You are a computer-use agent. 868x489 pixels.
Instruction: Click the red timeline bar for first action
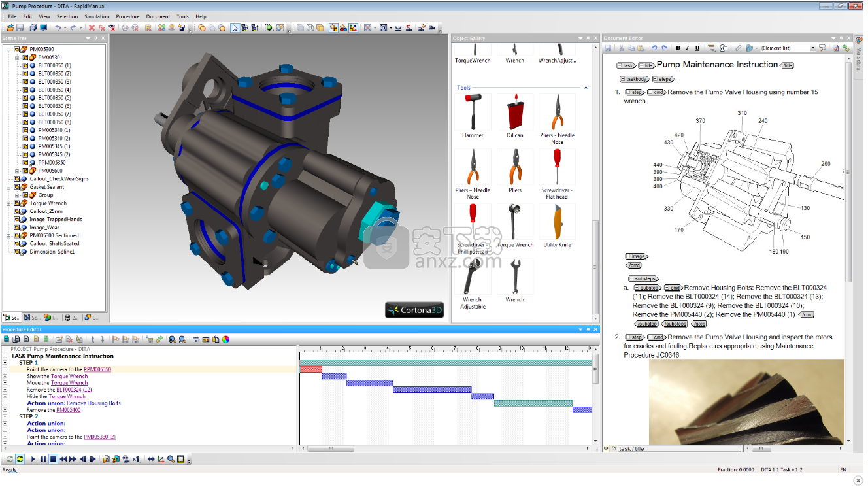pos(311,369)
